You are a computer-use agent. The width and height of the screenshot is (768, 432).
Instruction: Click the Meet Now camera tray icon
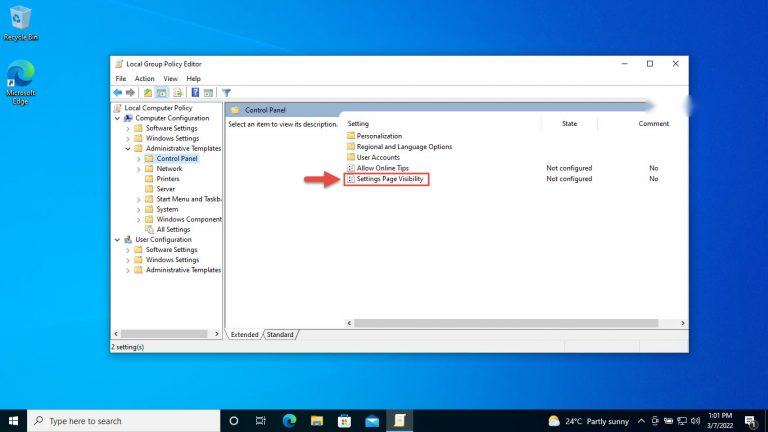click(x=655, y=421)
